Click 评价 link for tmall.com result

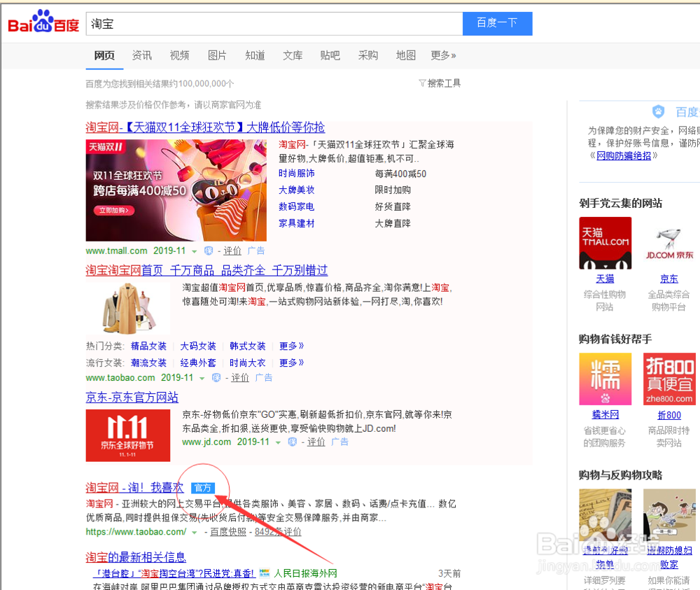pos(232,251)
